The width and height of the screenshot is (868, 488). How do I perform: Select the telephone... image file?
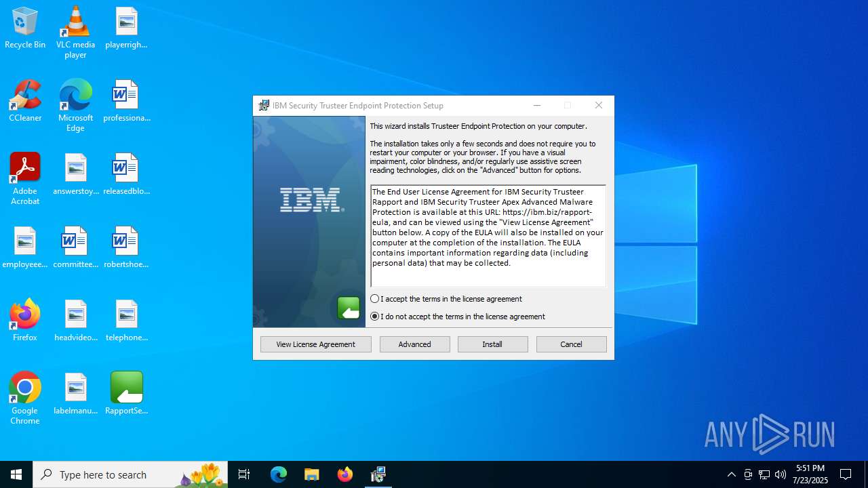tap(126, 321)
